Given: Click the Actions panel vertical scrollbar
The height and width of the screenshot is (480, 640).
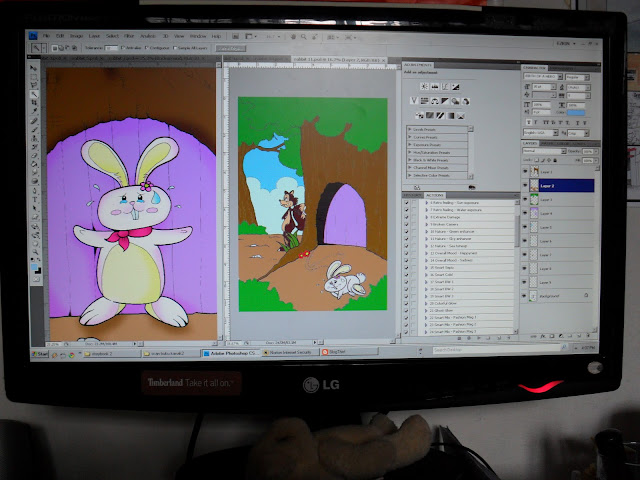Looking at the screenshot, I should pos(516,265).
